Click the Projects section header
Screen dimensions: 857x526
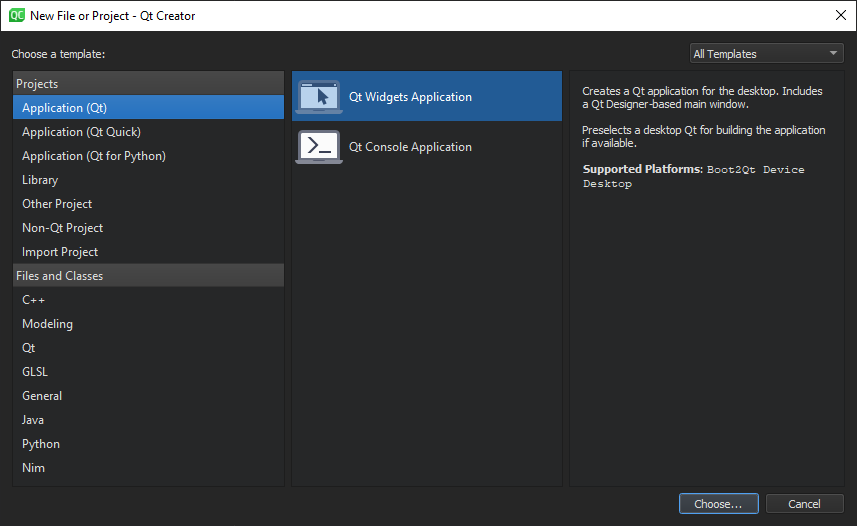coord(148,84)
